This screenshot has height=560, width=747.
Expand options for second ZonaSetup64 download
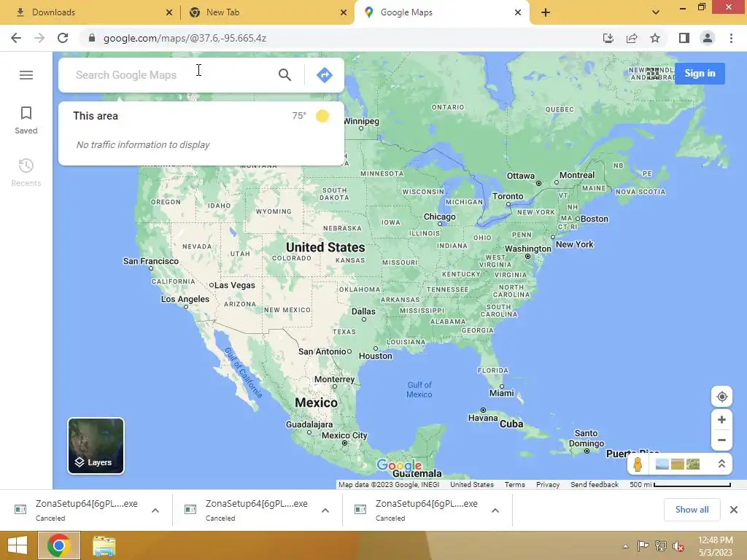point(325,510)
